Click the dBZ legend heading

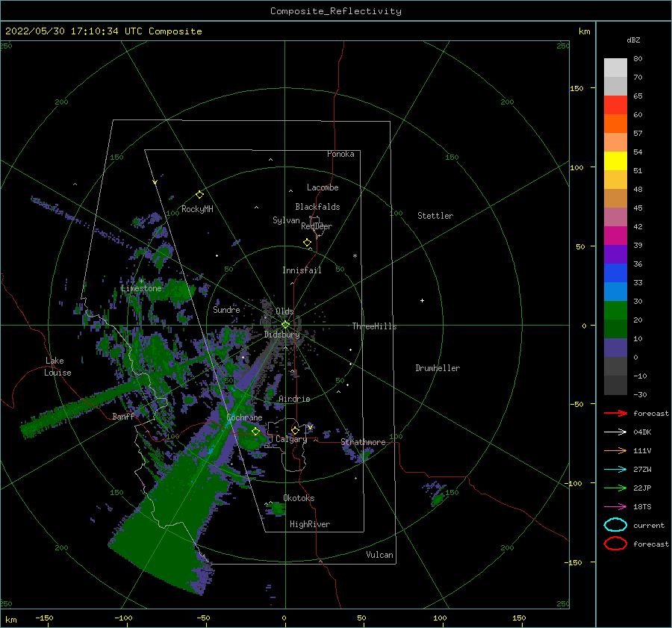633,40
